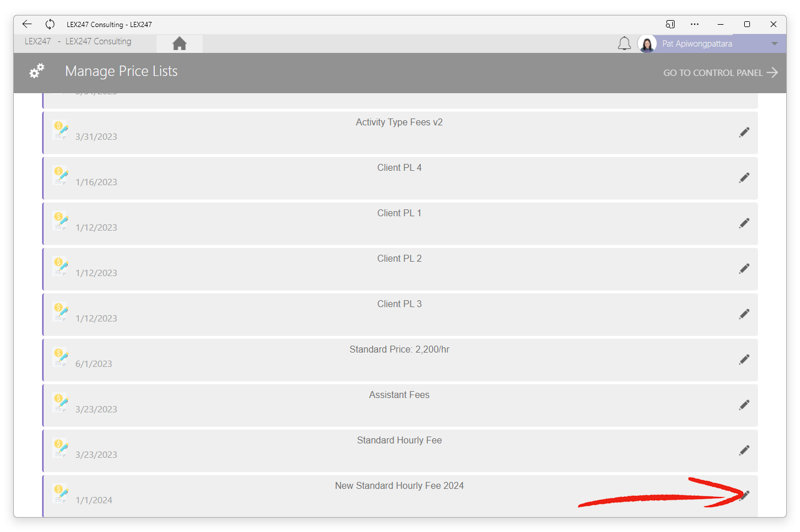The height and width of the screenshot is (532, 800).
Task: Click price list icon for Activity Type Fees v2
Action: (x=60, y=129)
